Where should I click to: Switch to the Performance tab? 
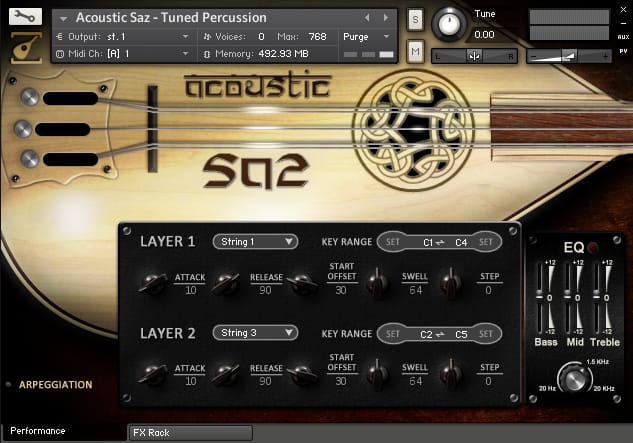tap(38, 431)
